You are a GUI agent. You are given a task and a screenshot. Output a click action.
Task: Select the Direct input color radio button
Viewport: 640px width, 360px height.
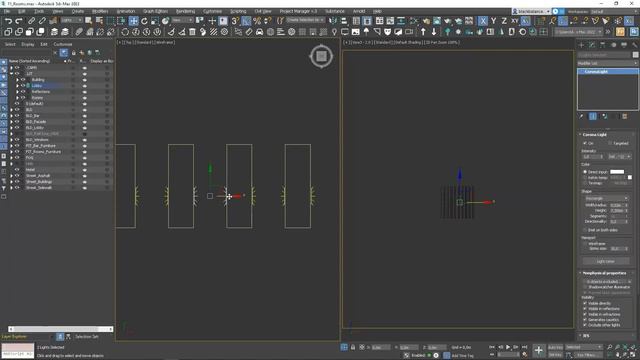585,172
